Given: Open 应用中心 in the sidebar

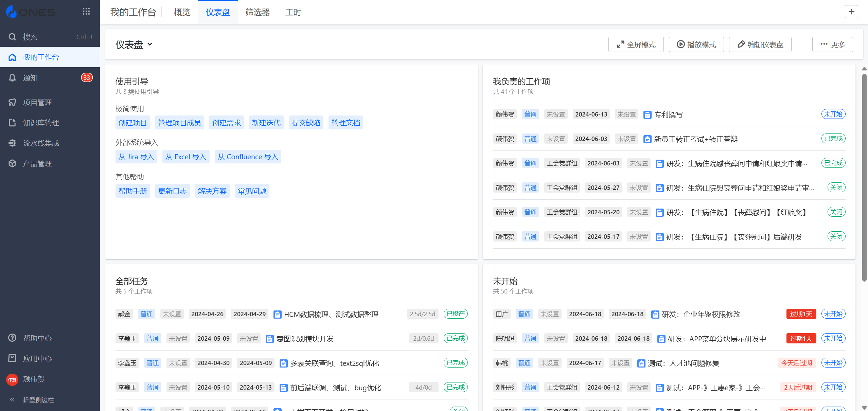Looking at the screenshot, I should 37,358.
